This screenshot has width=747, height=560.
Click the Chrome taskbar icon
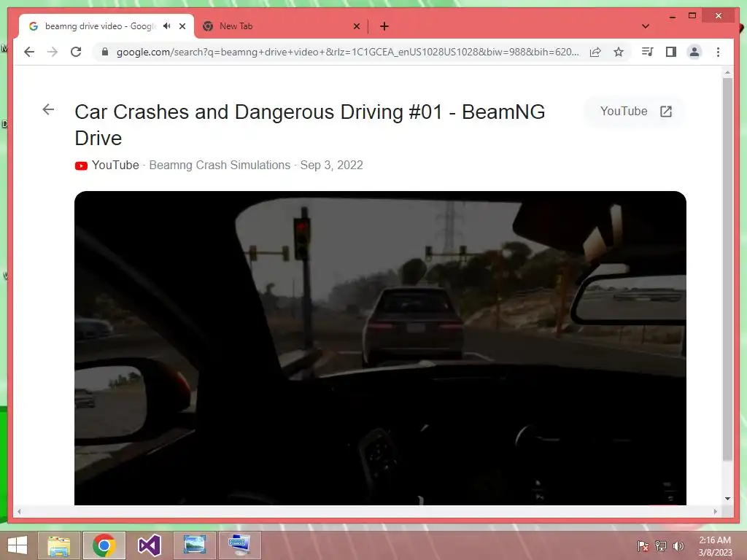104,545
